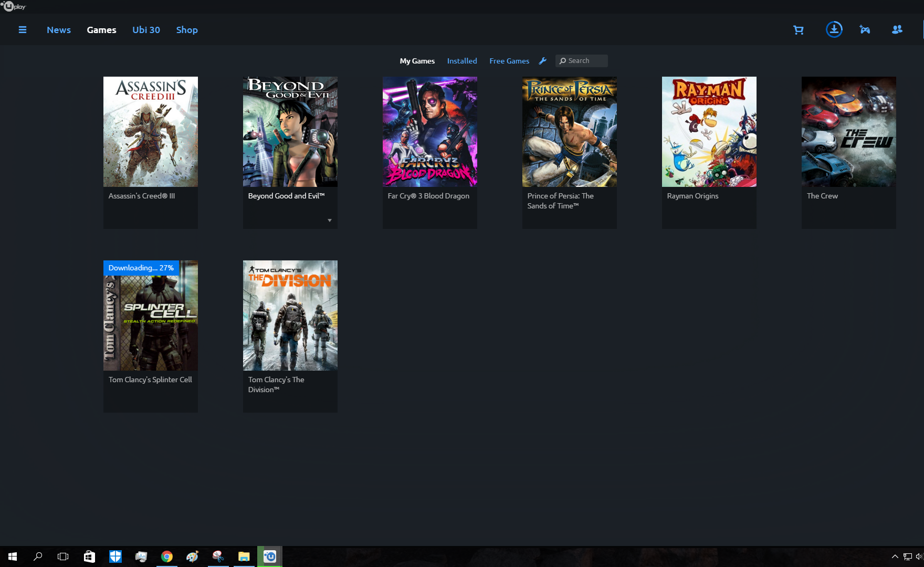Click Splinter Cell downloading progress badge
Screen dimensions: 924x567
(141, 268)
